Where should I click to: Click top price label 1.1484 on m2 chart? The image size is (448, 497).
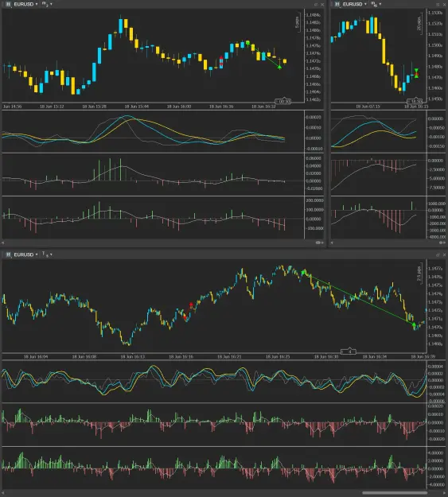tap(314, 15)
